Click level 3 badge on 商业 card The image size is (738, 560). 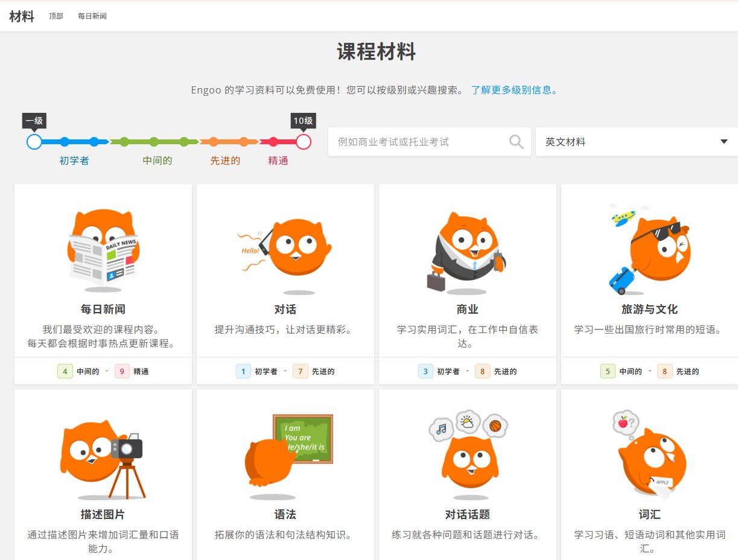pyautogui.click(x=425, y=371)
